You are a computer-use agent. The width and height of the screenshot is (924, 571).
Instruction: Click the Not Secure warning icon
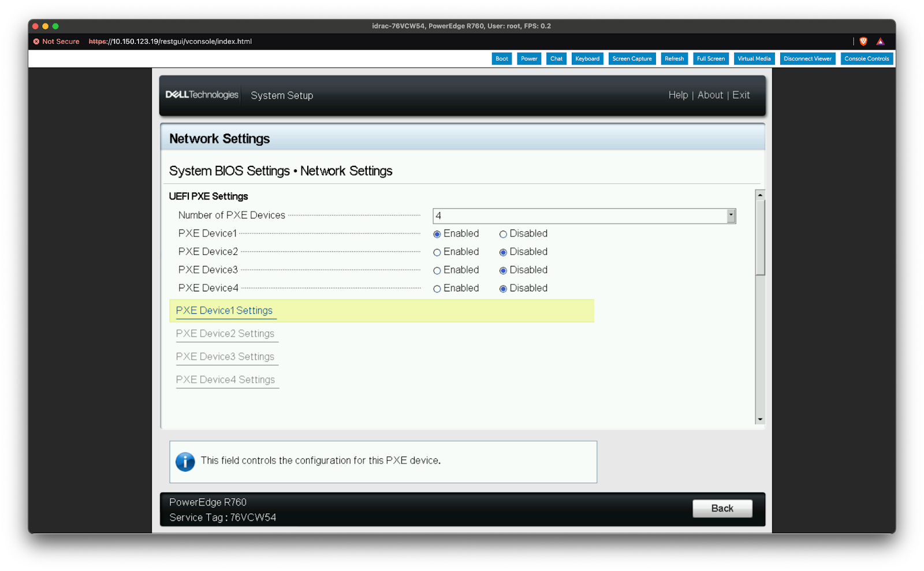(x=36, y=42)
